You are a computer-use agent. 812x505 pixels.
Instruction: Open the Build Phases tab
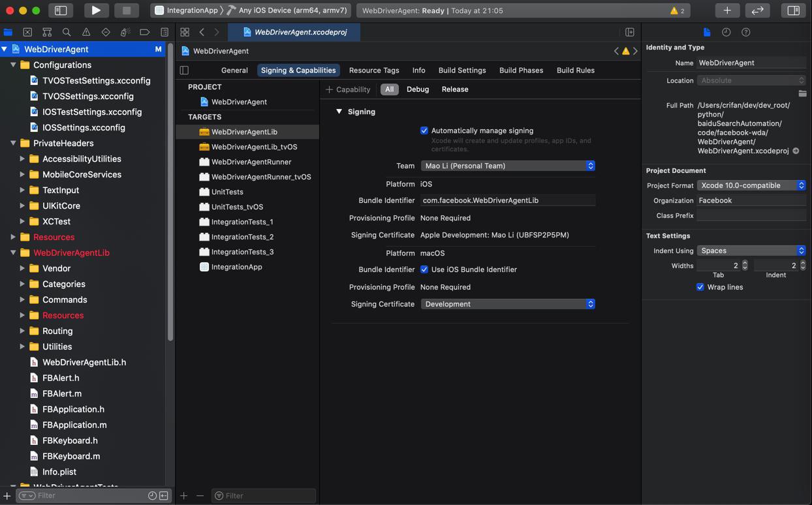(522, 70)
